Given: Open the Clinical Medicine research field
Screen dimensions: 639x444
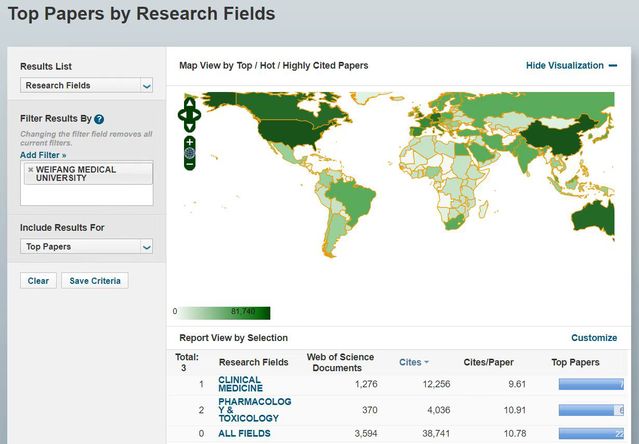Looking at the screenshot, I should click(x=239, y=384).
